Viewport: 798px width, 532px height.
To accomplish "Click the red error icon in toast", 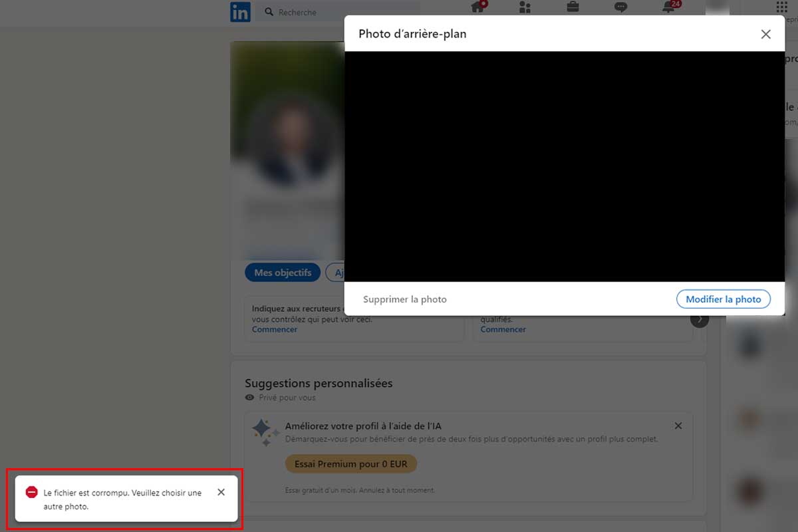I will (x=31, y=492).
